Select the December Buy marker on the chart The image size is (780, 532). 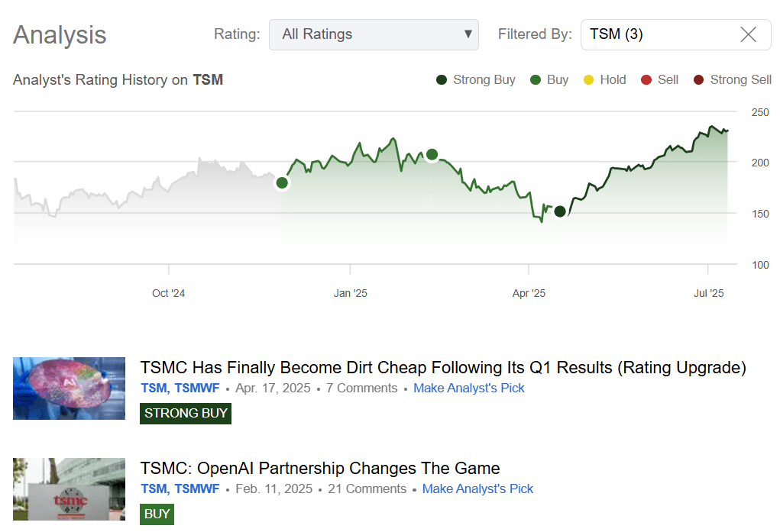click(x=282, y=182)
